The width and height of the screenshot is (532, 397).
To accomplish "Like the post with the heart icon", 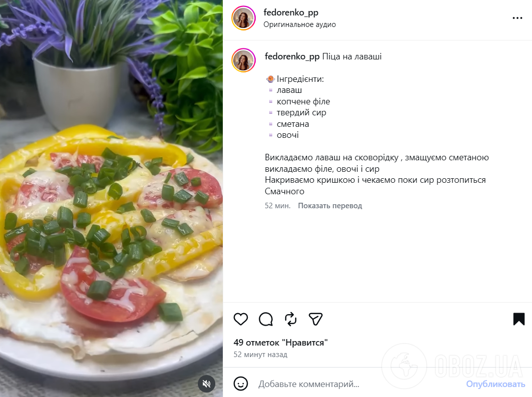I will tap(241, 319).
